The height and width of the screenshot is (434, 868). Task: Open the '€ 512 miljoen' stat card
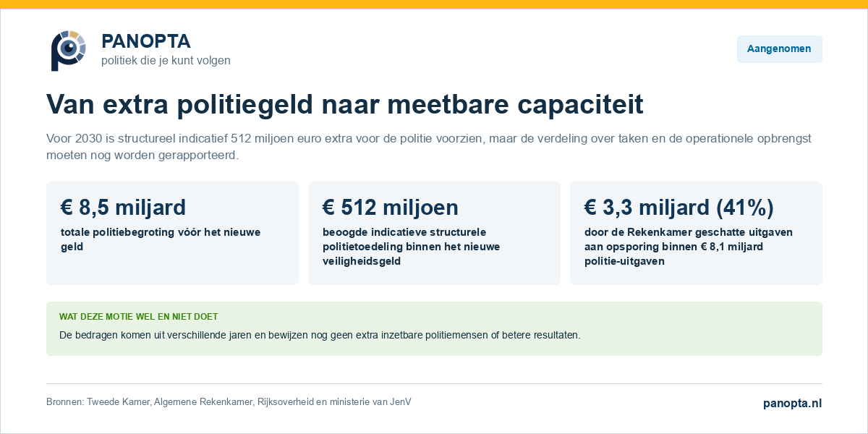(x=434, y=233)
